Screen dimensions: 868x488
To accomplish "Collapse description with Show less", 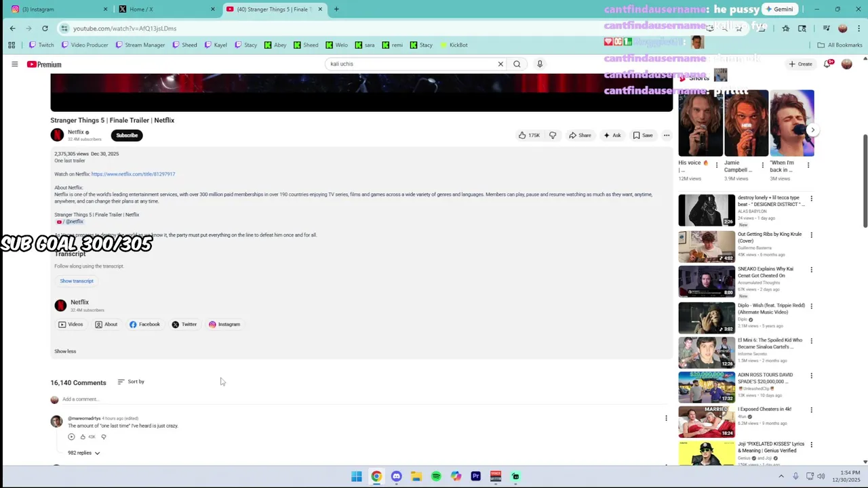I will pyautogui.click(x=65, y=351).
